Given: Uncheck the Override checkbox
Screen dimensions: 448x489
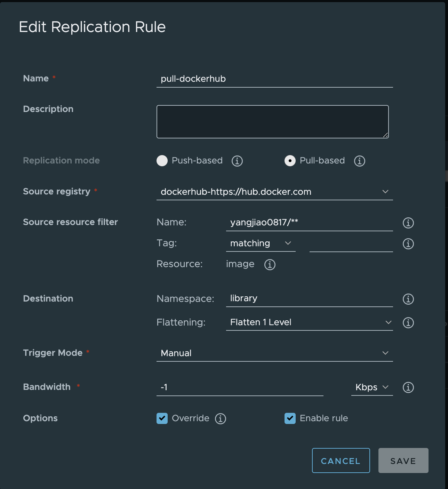Looking at the screenshot, I should point(162,418).
